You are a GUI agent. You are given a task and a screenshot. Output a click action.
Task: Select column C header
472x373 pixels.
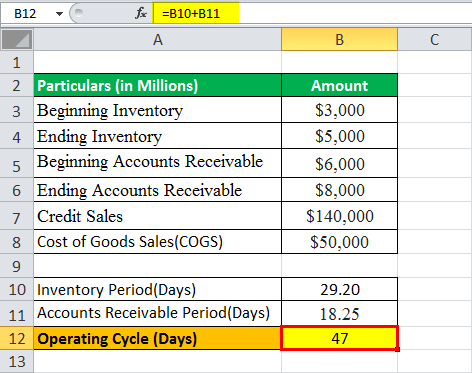pyautogui.click(x=435, y=40)
